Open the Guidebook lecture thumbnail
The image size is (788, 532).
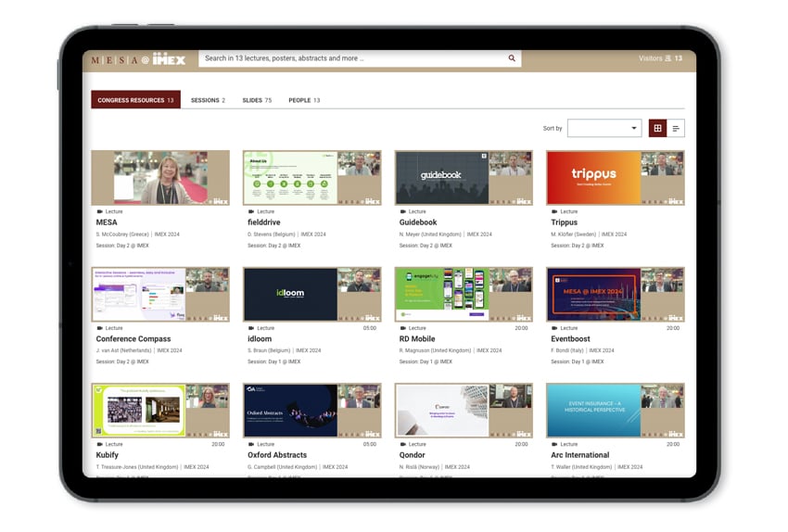pyautogui.click(x=464, y=177)
